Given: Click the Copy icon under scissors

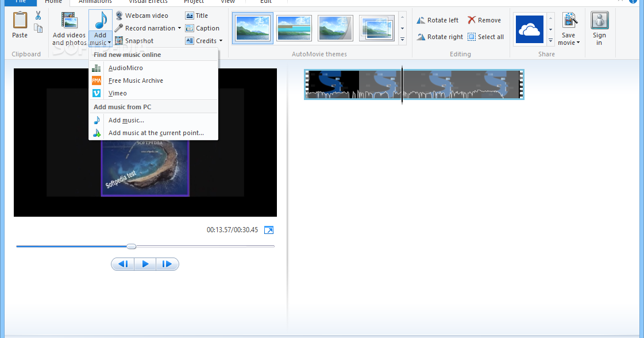Looking at the screenshot, I should click(x=38, y=28).
